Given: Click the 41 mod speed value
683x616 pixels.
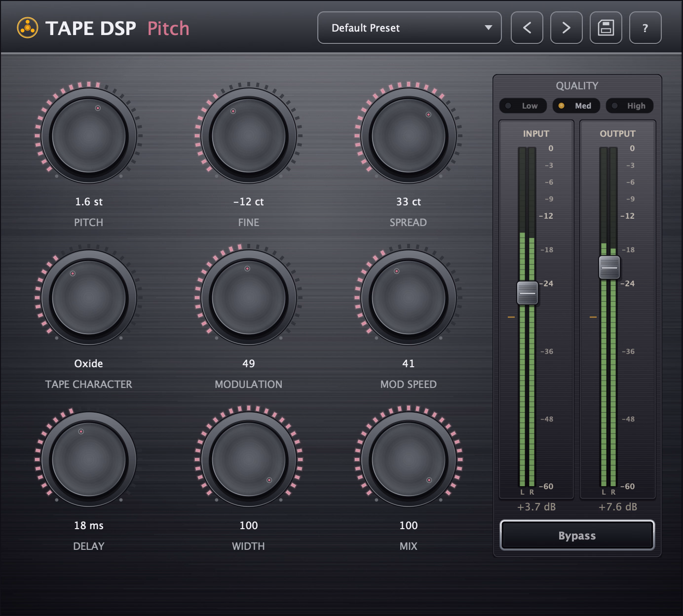Looking at the screenshot, I should click(x=409, y=364).
